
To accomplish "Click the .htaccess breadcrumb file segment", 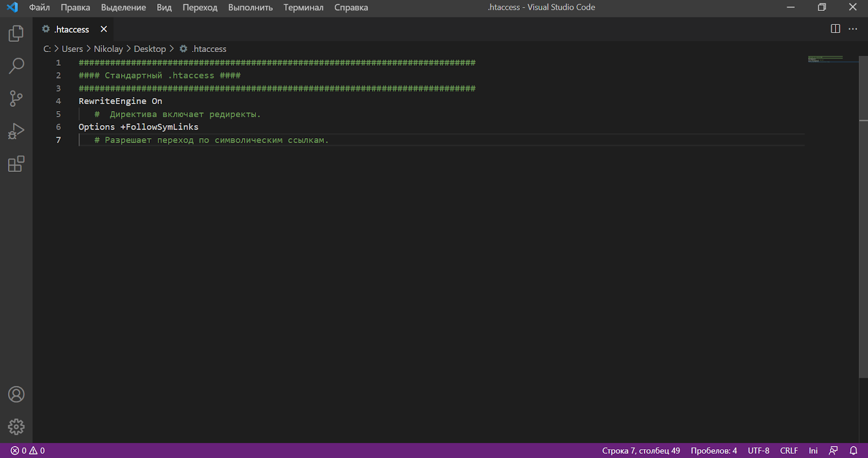I will pyautogui.click(x=203, y=49).
